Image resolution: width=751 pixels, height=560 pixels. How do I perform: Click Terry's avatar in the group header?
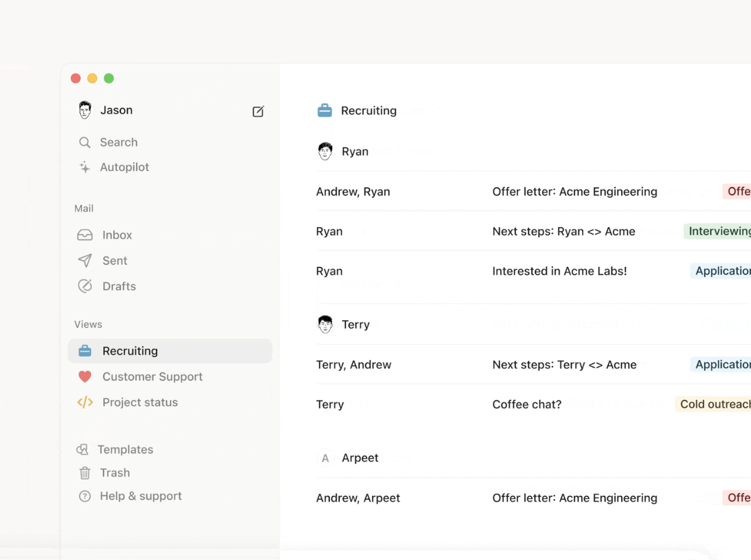(325, 324)
